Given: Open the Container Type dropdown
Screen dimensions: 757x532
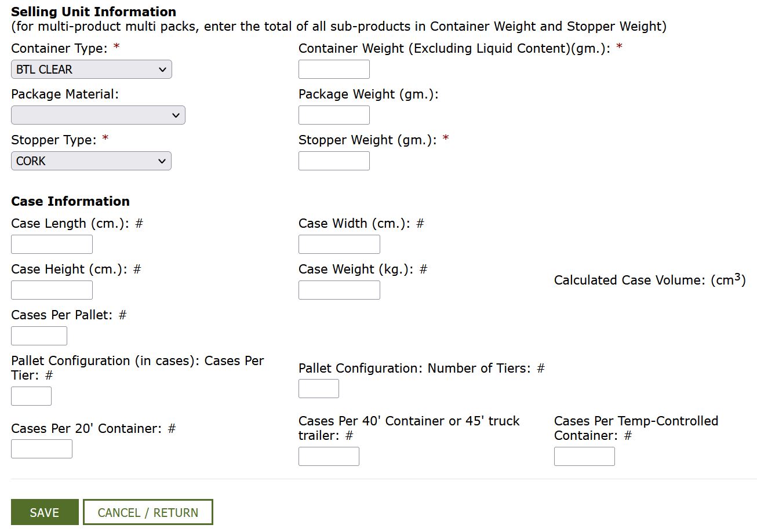Looking at the screenshot, I should (91, 70).
